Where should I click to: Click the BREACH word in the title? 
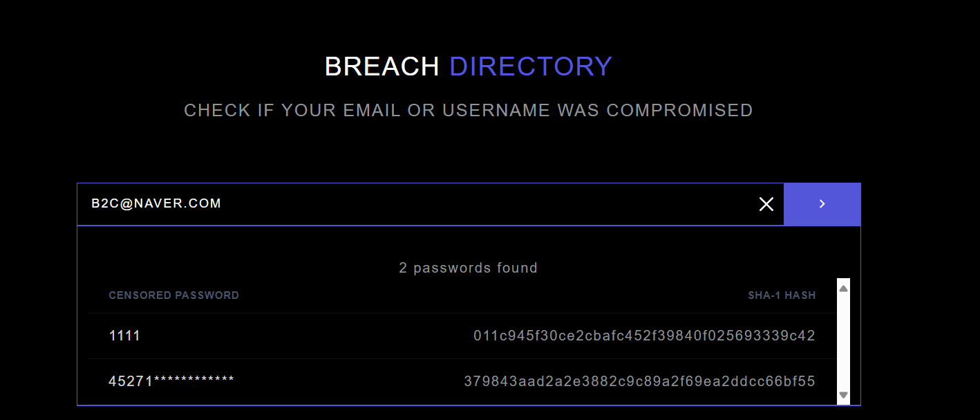(382, 66)
